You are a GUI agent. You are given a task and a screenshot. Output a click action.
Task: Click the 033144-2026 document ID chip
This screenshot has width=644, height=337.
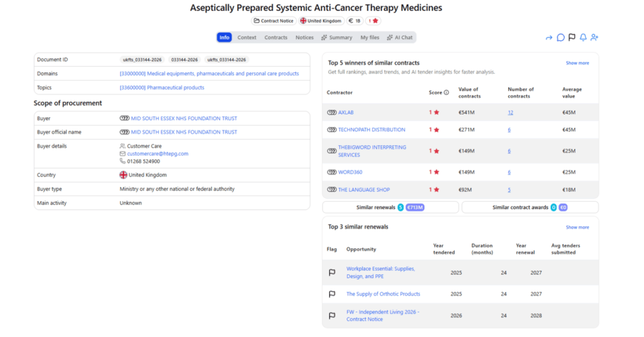pyautogui.click(x=184, y=60)
